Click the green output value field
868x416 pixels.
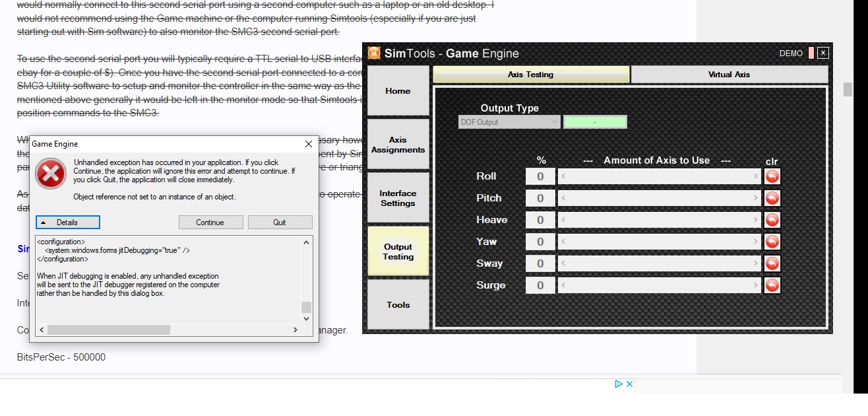coord(595,122)
